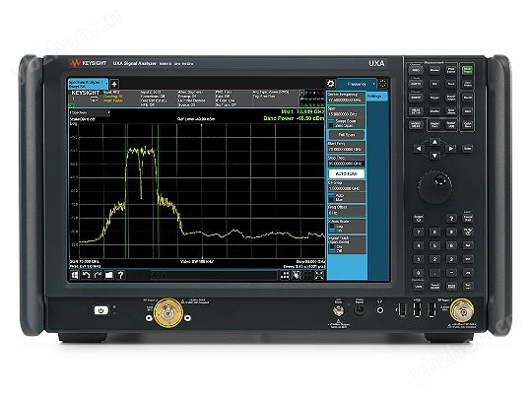The height and width of the screenshot is (399, 532).
Task: Click the Auto Tune button
Action: pyautogui.click(x=347, y=173)
